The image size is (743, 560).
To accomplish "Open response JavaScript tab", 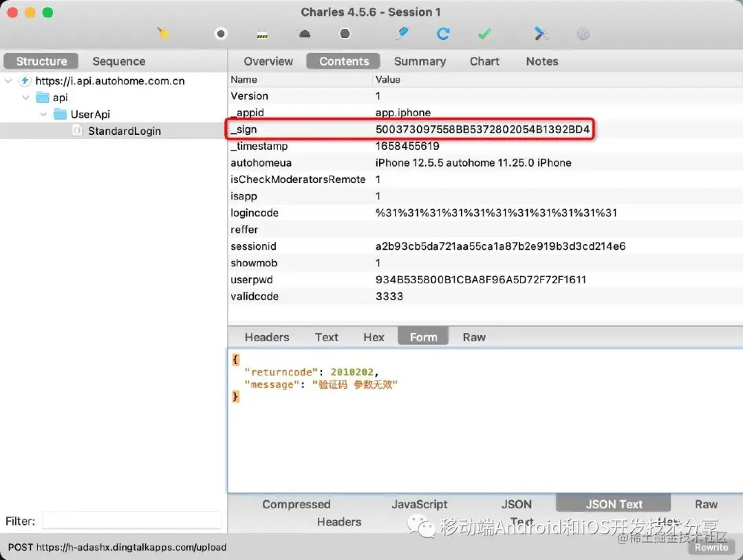I will 420,504.
